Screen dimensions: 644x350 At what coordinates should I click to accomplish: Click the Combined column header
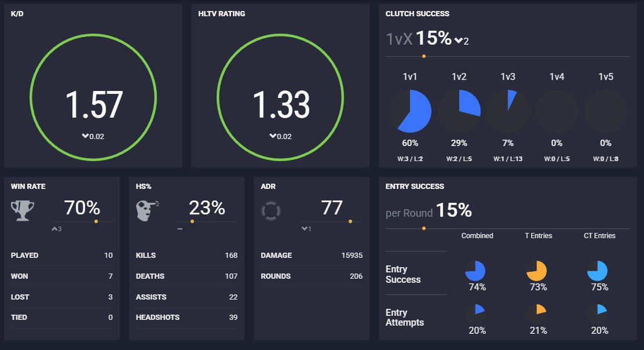tap(477, 236)
